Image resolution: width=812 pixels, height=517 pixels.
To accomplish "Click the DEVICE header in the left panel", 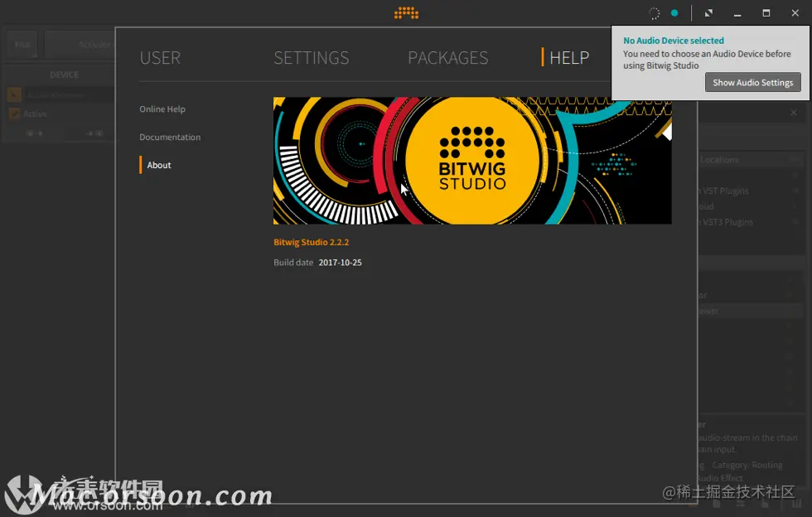I will (65, 75).
